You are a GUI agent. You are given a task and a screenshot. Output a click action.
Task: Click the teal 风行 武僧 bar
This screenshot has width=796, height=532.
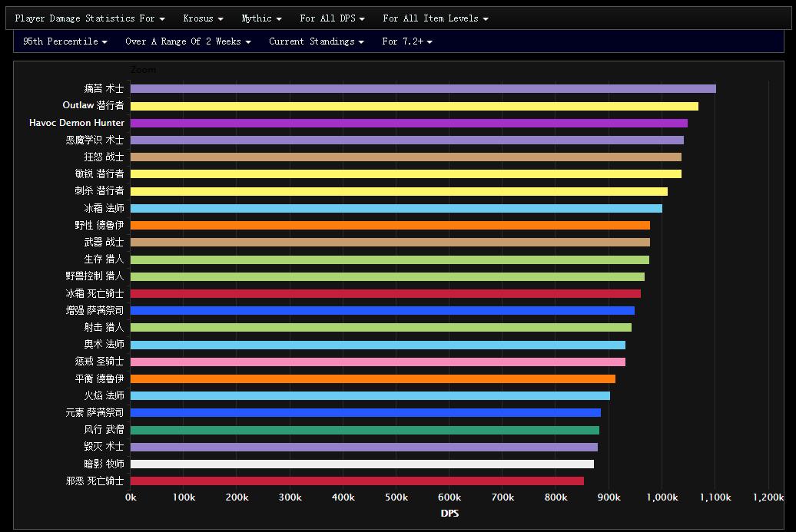(x=364, y=430)
